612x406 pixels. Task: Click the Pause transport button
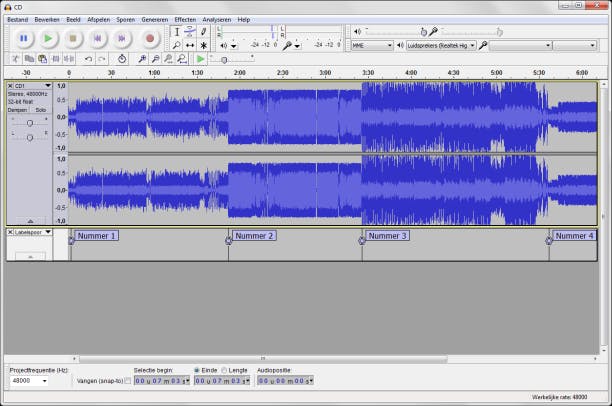pyautogui.click(x=24, y=38)
